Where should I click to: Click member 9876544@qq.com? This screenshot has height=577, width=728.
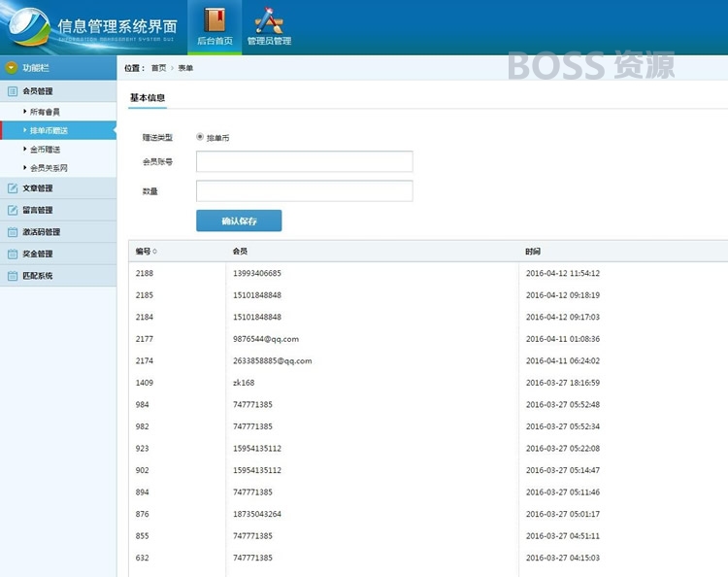266,339
